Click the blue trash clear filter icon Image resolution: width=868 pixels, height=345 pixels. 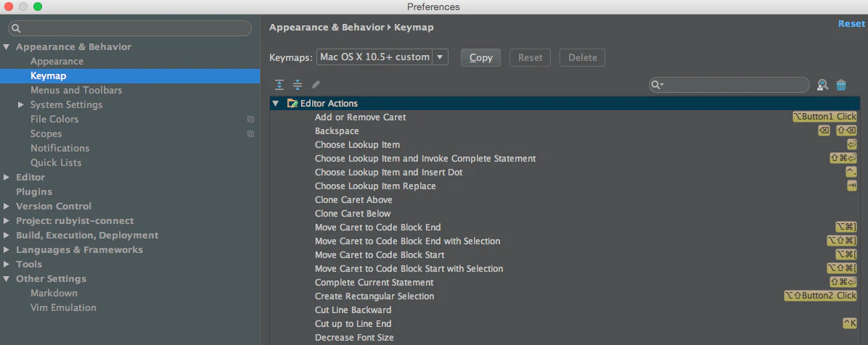(841, 85)
